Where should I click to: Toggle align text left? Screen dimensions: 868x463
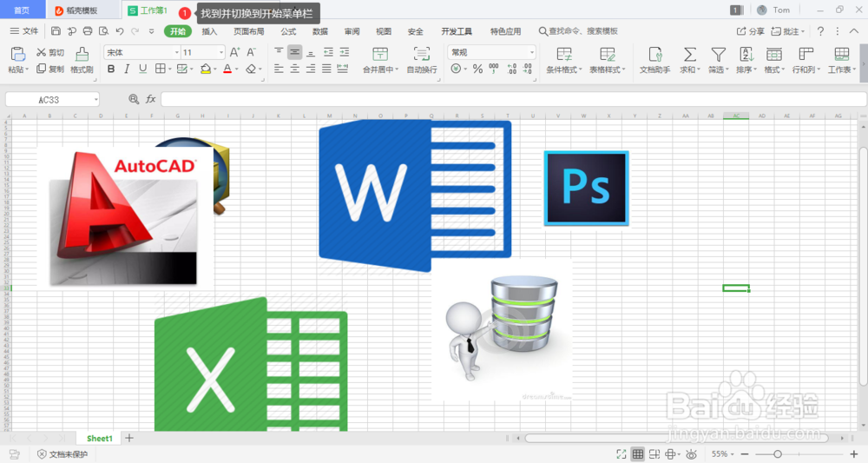click(279, 69)
